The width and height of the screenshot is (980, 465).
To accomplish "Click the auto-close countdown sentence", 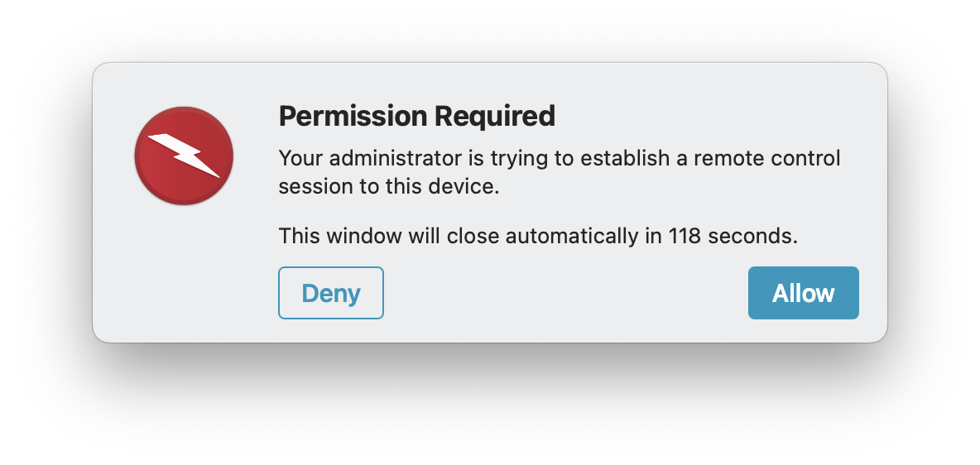I will tap(538, 237).
